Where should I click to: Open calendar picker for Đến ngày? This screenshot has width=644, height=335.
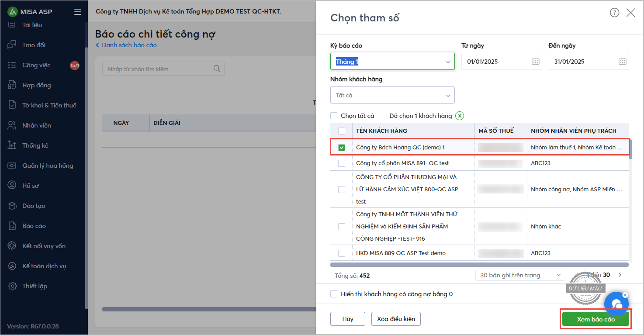(x=623, y=62)
